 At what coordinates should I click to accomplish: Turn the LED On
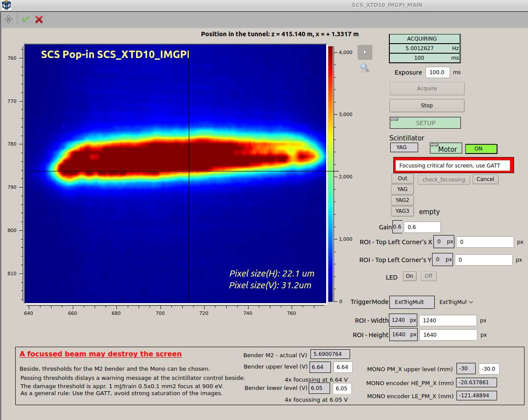tap(409, 276)
